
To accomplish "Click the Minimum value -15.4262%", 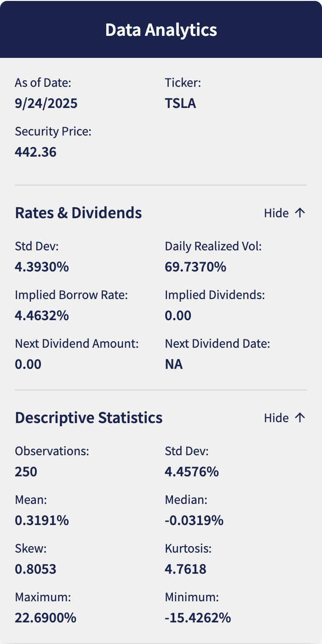I will [198, 618].
